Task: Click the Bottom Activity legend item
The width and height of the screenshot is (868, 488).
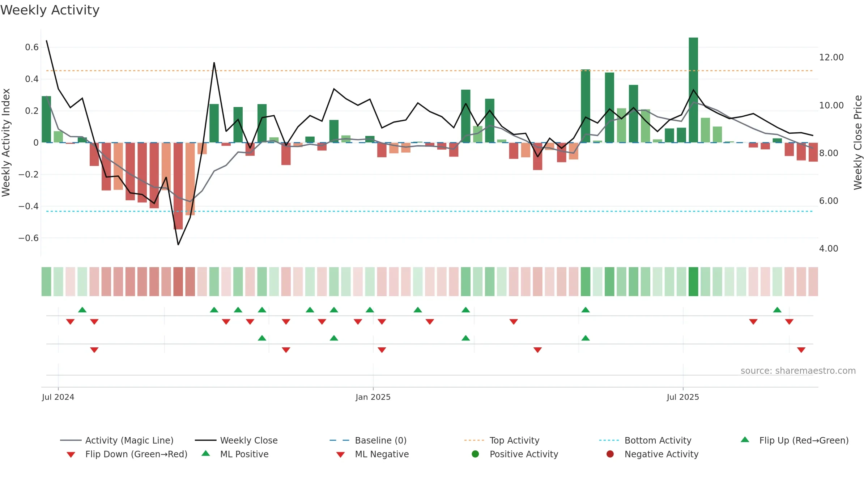Action: (x=645, y=440)
